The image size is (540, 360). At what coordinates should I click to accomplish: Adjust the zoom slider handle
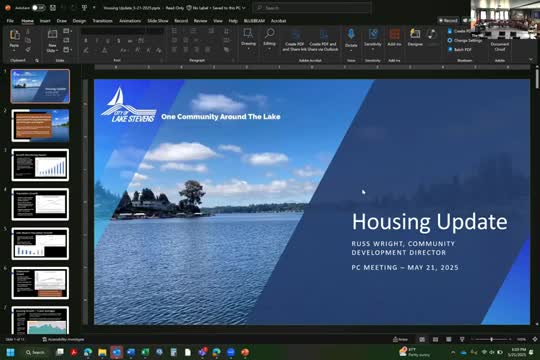(x=491, y=340)
